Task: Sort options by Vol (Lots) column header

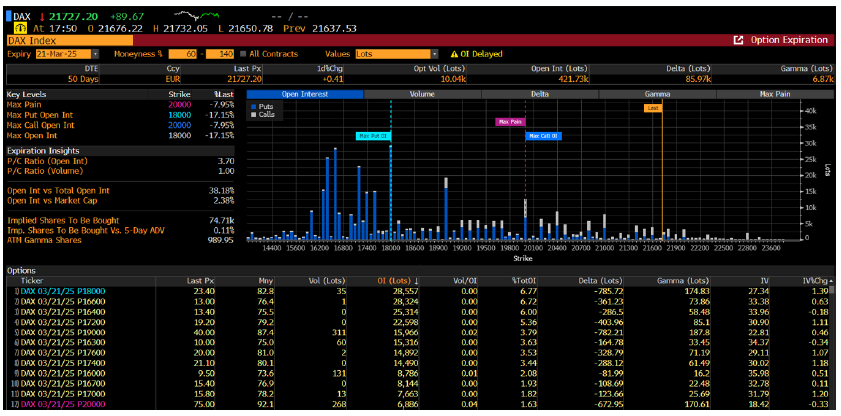Action: (x=329, y=281)
